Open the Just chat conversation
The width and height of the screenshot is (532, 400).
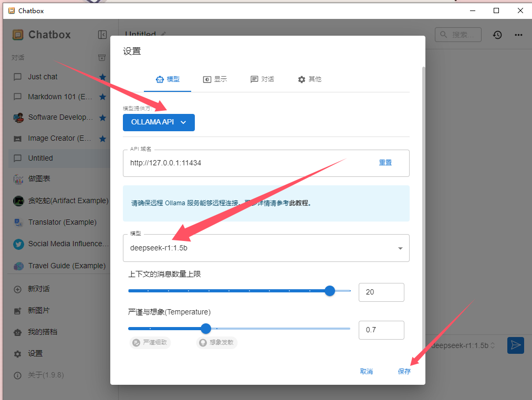point(43,77)
